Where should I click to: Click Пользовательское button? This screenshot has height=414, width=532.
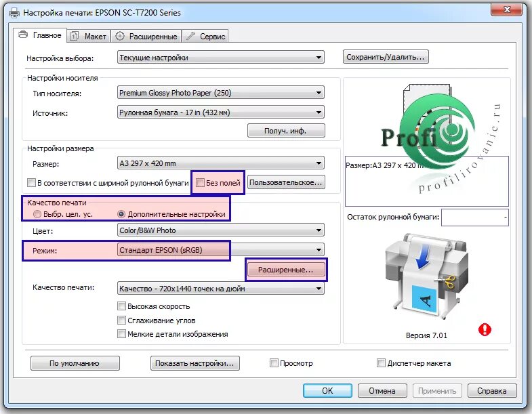[286, 182]
